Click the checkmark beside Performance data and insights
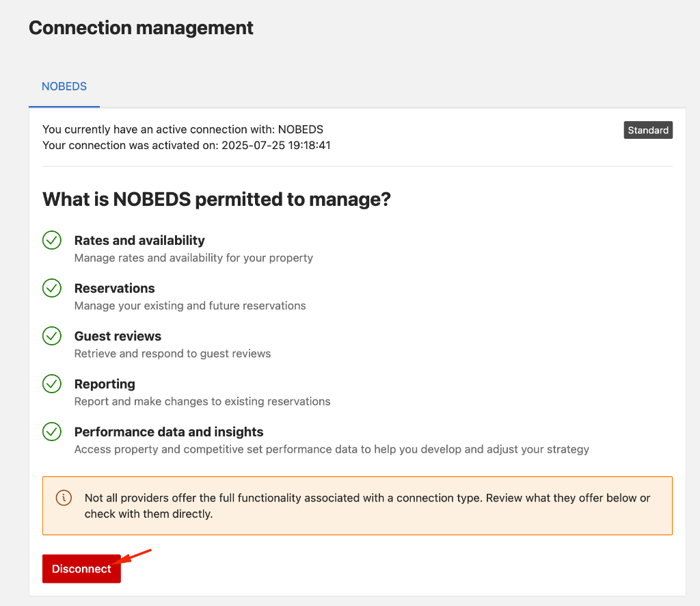The width and height of the screenshot is (700, 606). pyautogui.click(x=52, y=432)
